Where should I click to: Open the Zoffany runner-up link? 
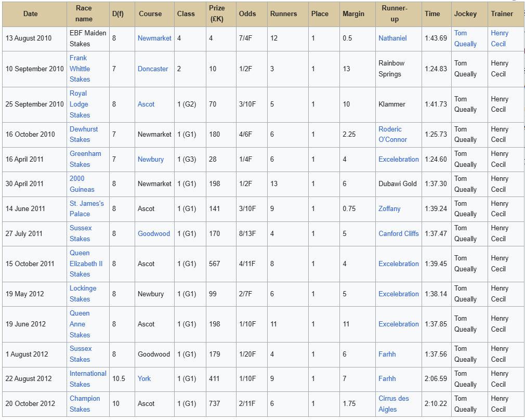point(389,208)
